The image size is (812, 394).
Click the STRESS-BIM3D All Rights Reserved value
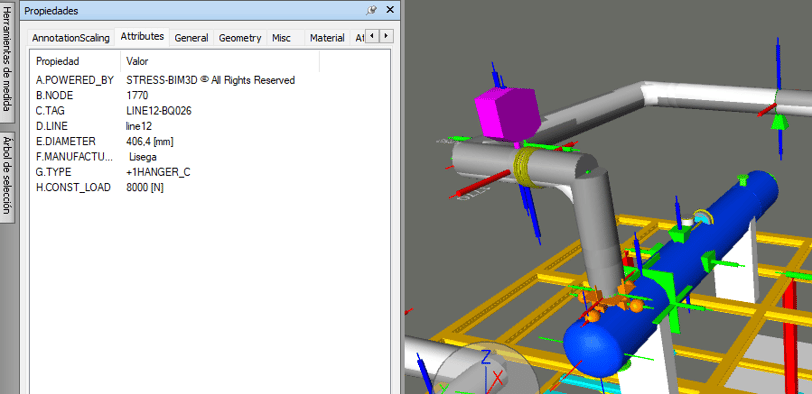210,80
